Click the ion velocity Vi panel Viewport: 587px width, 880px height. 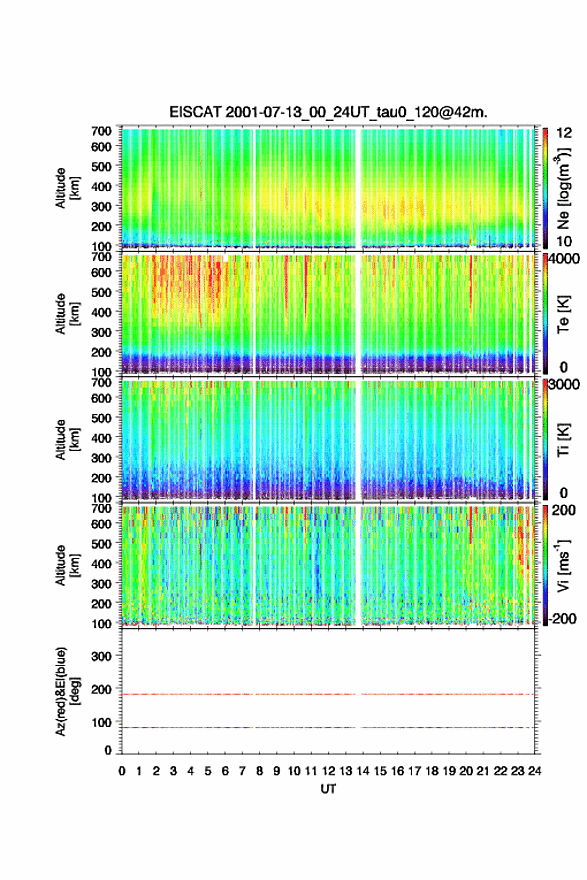pyautogui.click(x=327, y=565)
